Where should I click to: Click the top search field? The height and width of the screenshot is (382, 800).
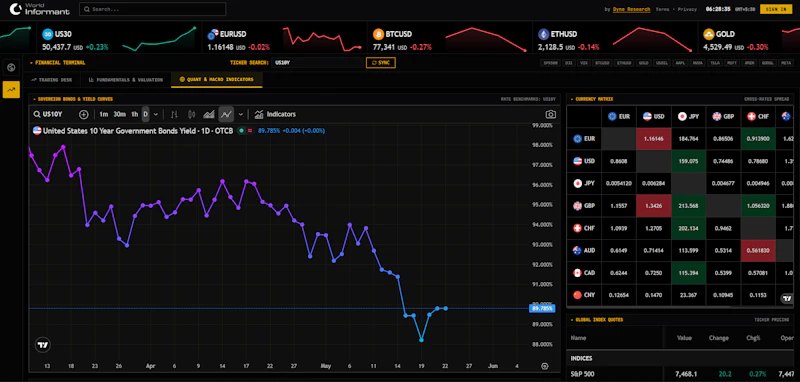point(153,9)
